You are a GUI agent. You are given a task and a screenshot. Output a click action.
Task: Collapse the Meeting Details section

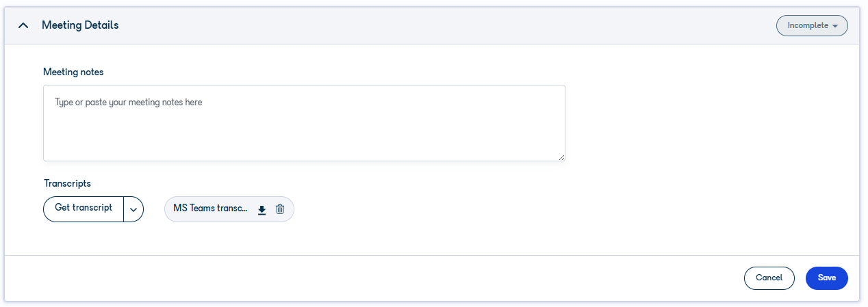(23, 25)
